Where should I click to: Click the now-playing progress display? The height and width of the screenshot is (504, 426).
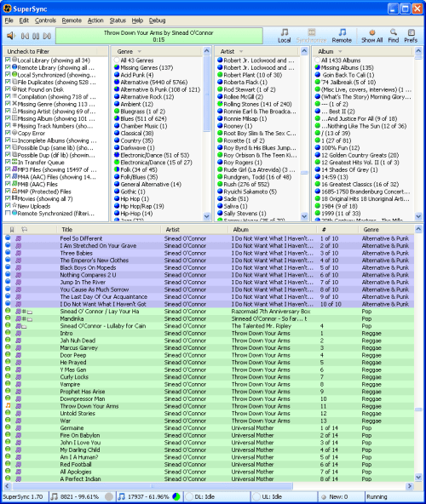tap(159, 36)
